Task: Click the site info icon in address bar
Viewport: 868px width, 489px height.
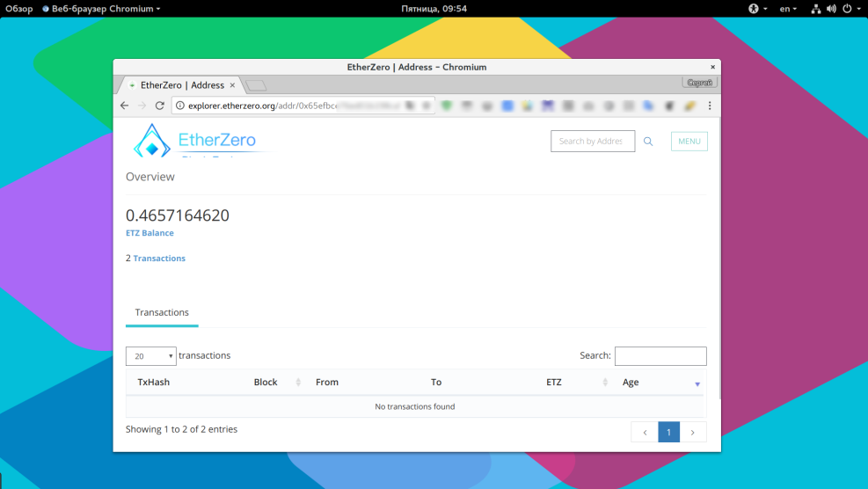Action: click(180, 106)
